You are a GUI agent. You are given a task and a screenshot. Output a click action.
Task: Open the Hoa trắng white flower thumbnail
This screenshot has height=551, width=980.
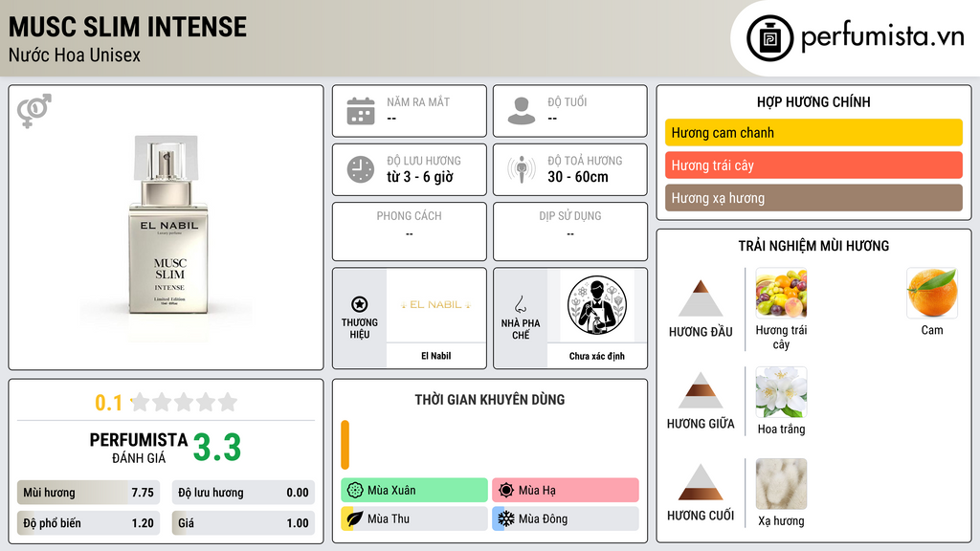tap(781, 391)
